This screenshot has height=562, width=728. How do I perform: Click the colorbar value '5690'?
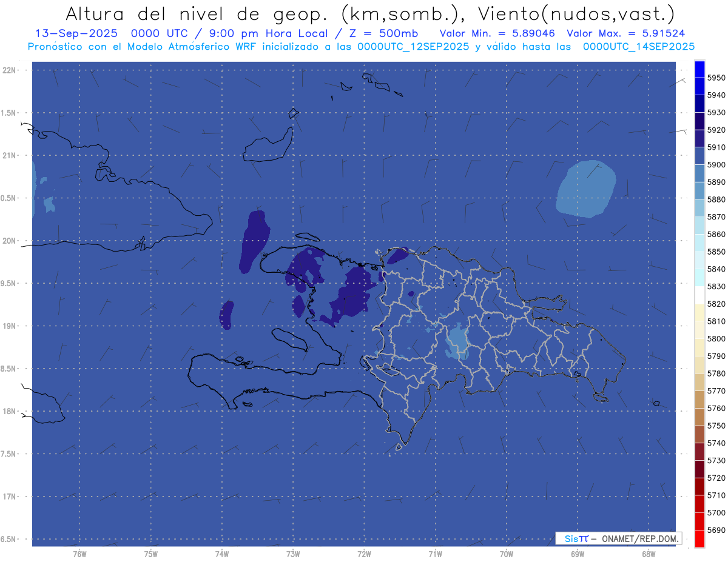pyautogui.click(x=716, y=530)
